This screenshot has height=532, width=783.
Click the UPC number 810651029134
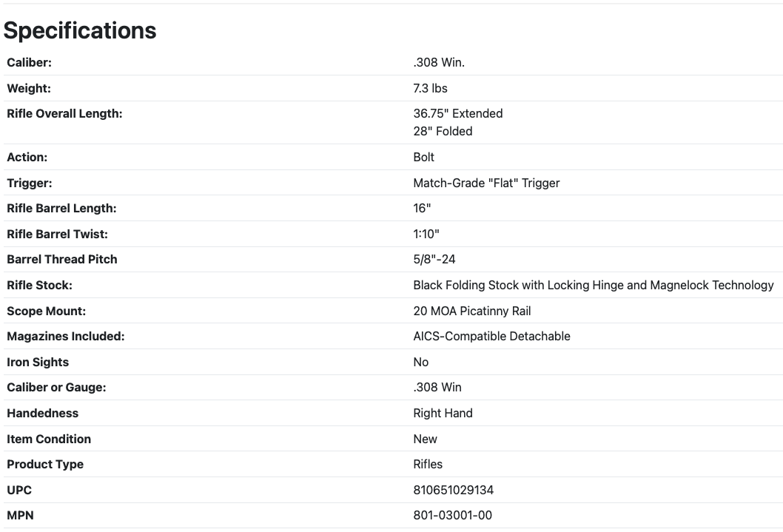(453, 490)
